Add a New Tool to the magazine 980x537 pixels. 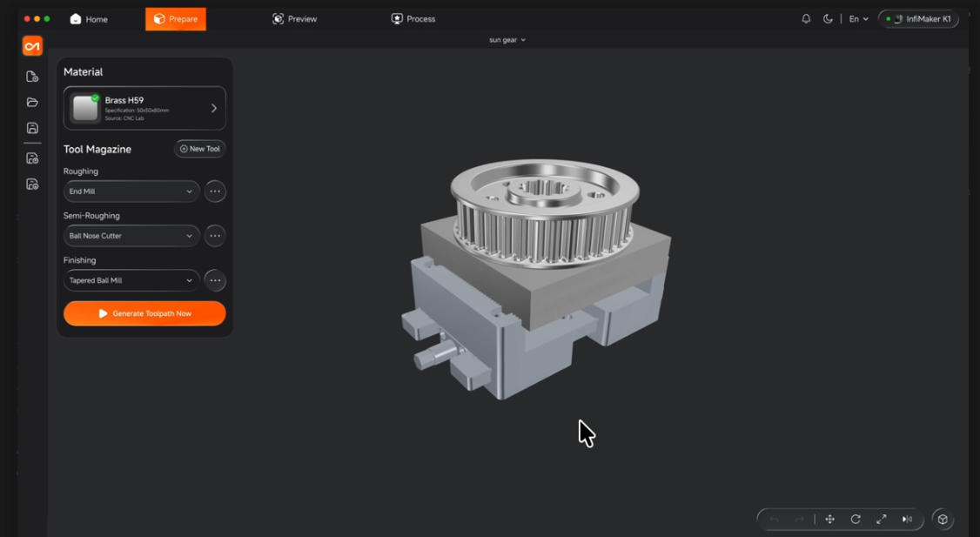coord(200,149)
